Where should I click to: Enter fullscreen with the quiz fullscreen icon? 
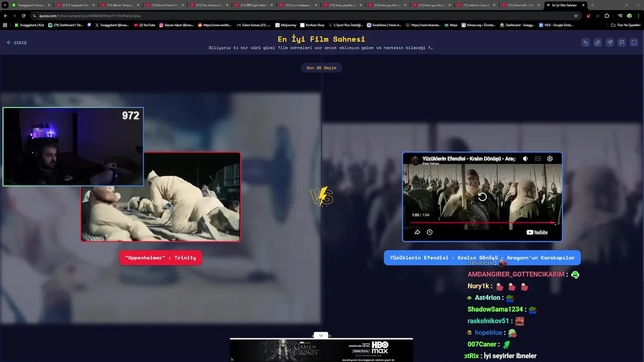tap(634, 43)
